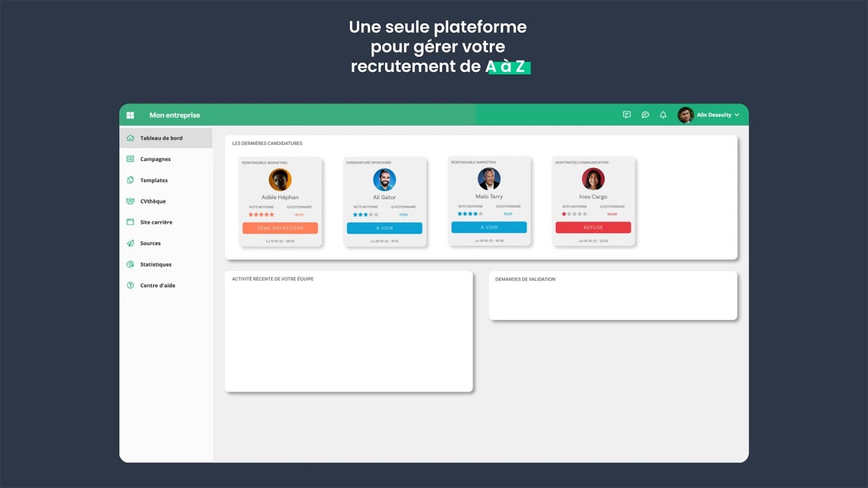
Task: Click the À VOIR button on Ali Gator's card
Action: pos(384,228)
